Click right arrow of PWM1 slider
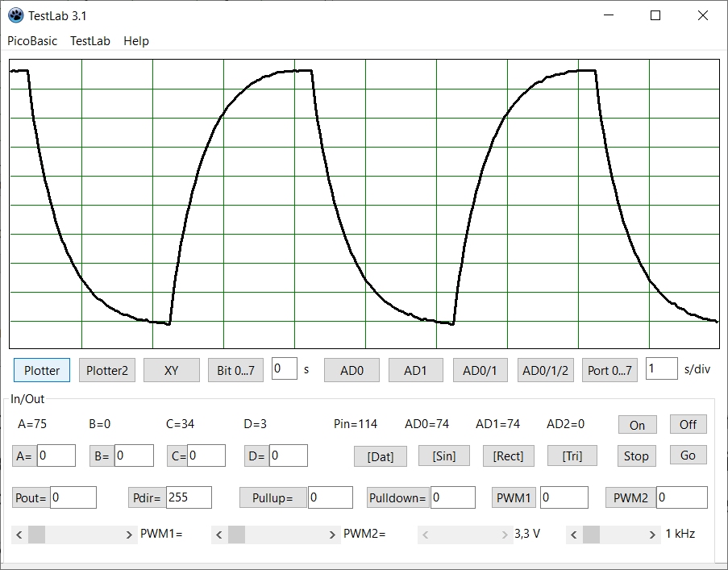Viewport: 728px width, 570px height. coord(129,535)
